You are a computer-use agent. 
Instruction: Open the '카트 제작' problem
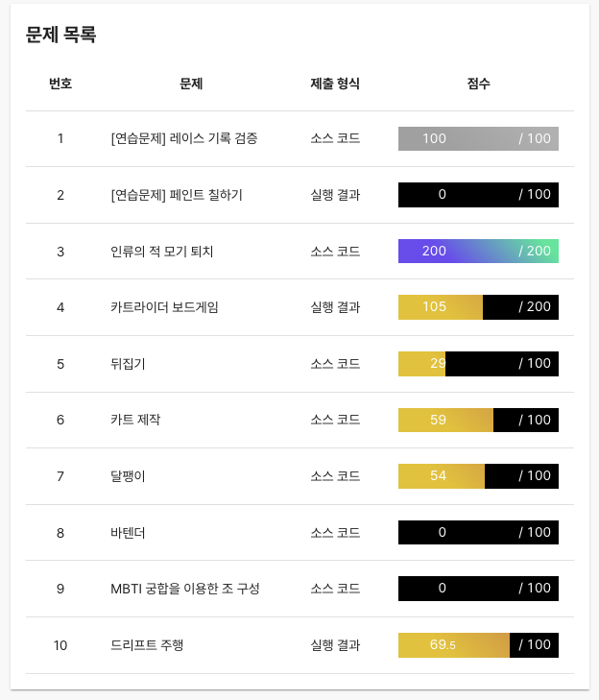(x=135, y=420)
